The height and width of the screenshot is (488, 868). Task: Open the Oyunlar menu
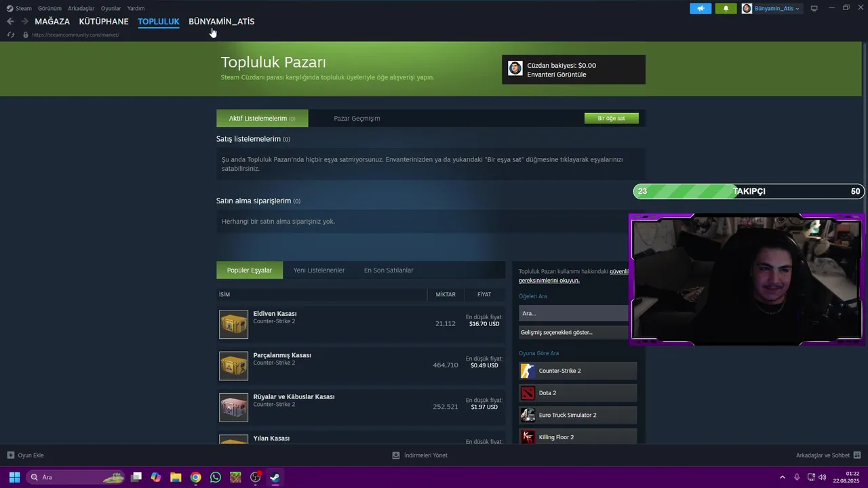pos(111,8)
